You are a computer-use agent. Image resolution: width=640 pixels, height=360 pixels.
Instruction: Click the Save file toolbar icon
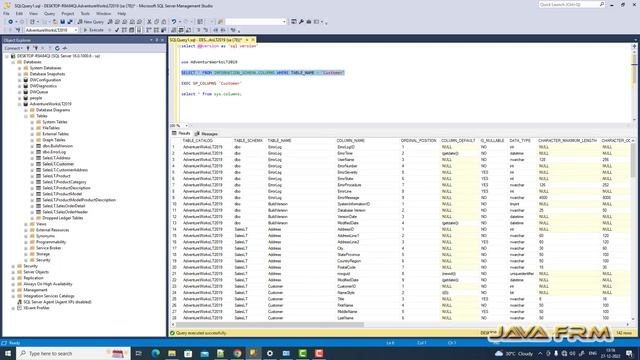click(x=62, y=22)
